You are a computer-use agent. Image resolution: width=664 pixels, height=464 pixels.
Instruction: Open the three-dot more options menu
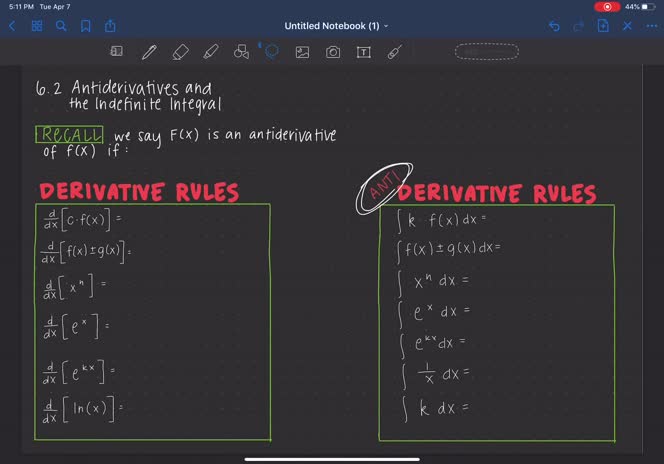651,26
